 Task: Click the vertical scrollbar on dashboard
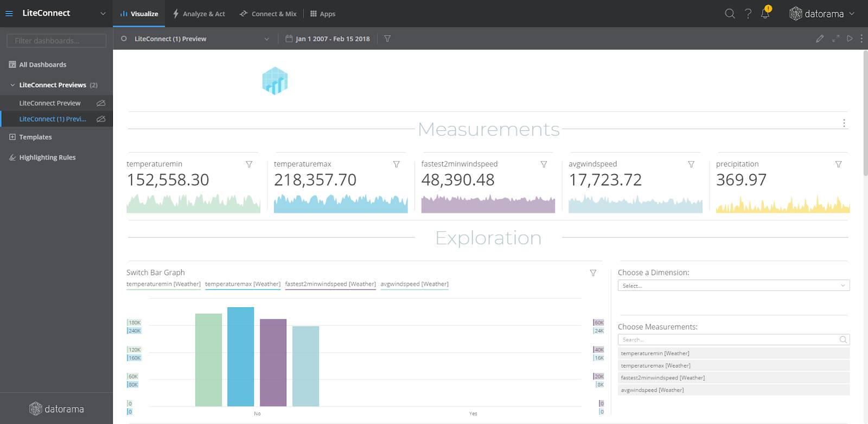(x=865, y=113)
